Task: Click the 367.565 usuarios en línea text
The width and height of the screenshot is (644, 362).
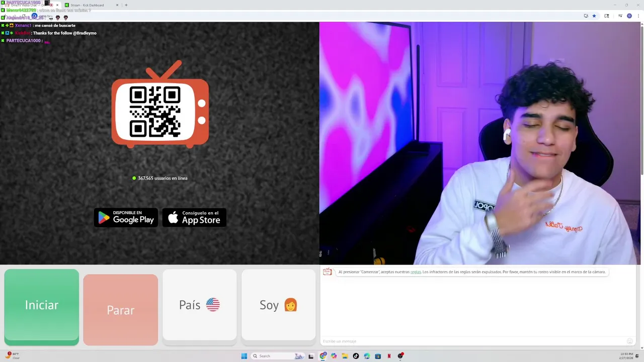Action: [x=163, y=178]
